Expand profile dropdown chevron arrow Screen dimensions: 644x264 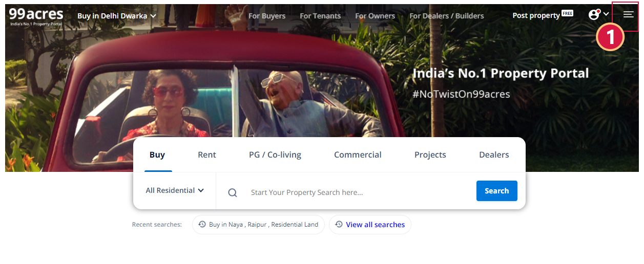(x=606, y=14)
